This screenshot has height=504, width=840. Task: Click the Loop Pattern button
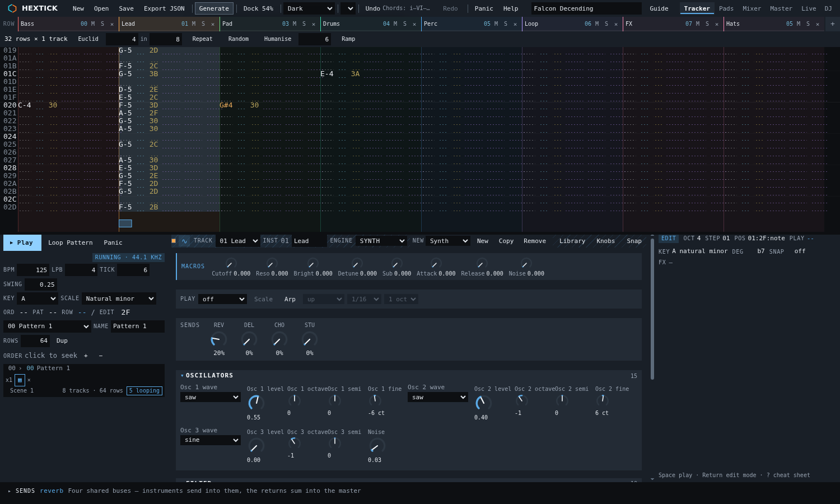(71, 242)
